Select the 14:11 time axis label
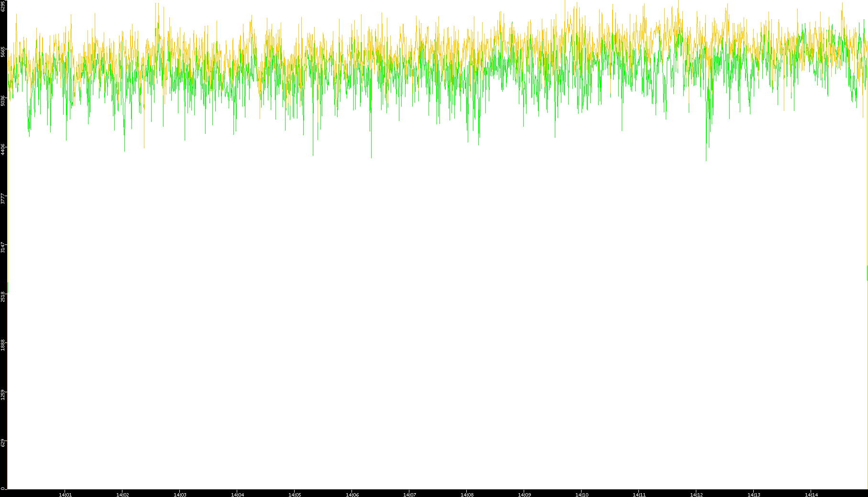This screenshot has width=868, height=497. tap(639, 495)
